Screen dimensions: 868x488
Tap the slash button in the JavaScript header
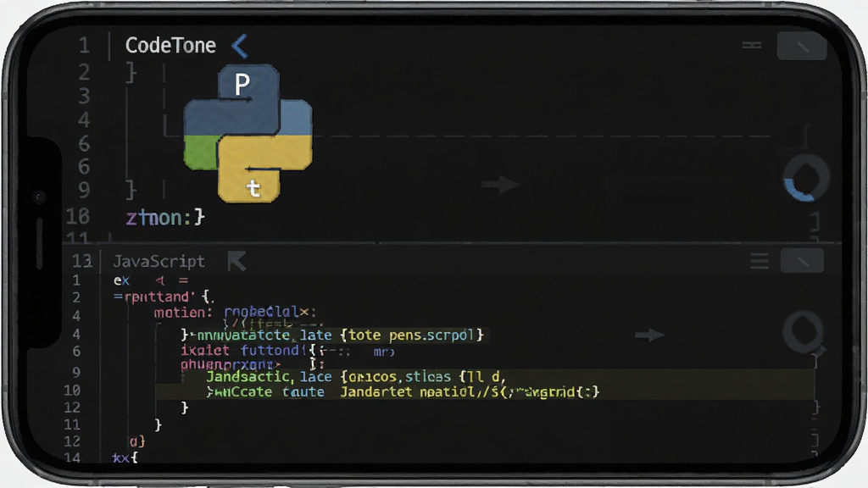(802, 261)
